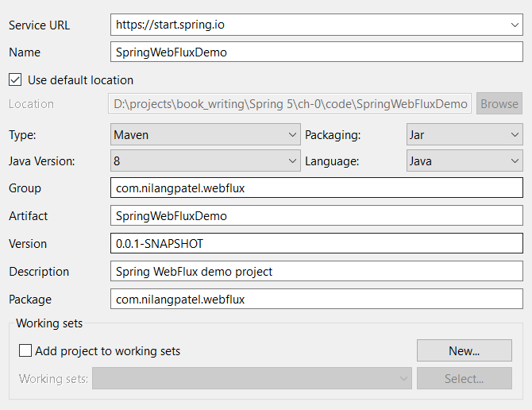Image resolution: width=532 pixels, height=410 pixels.
Task: Open the Type dropdown showing Maven
Action: point(205,135)
